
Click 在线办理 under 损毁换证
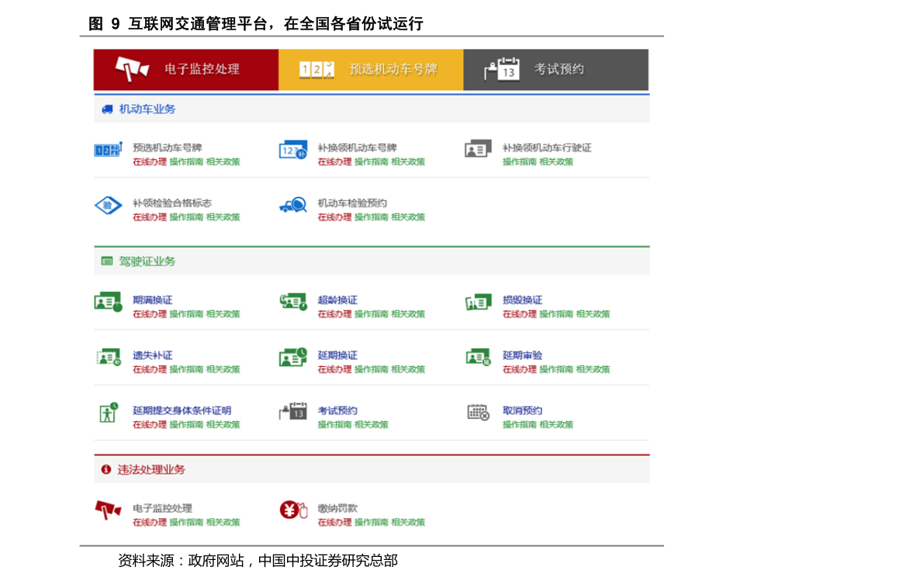(519, 314)
